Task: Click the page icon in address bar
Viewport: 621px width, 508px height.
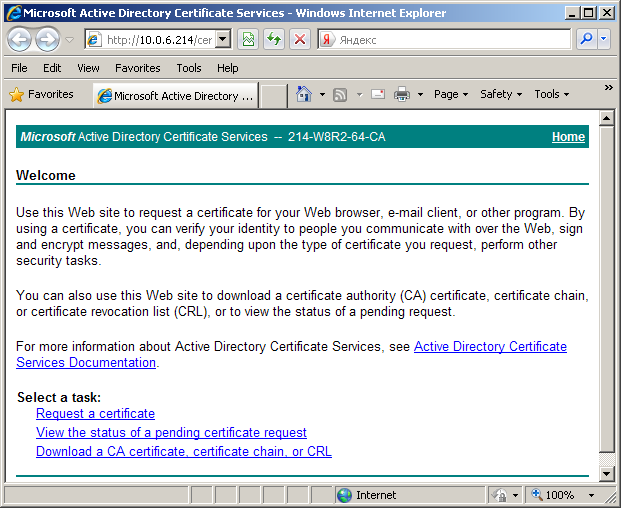Action: pos(94,40)
